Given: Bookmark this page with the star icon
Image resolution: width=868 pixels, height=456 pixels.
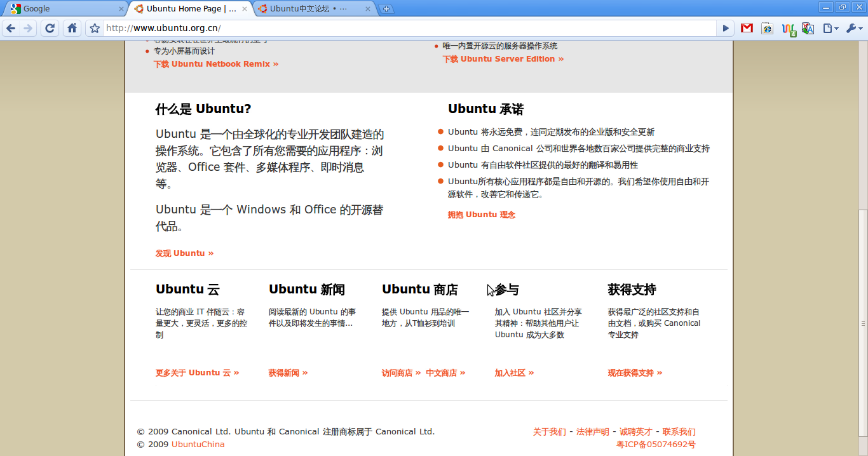Looking at the screenshot, I should pos(95,28).
